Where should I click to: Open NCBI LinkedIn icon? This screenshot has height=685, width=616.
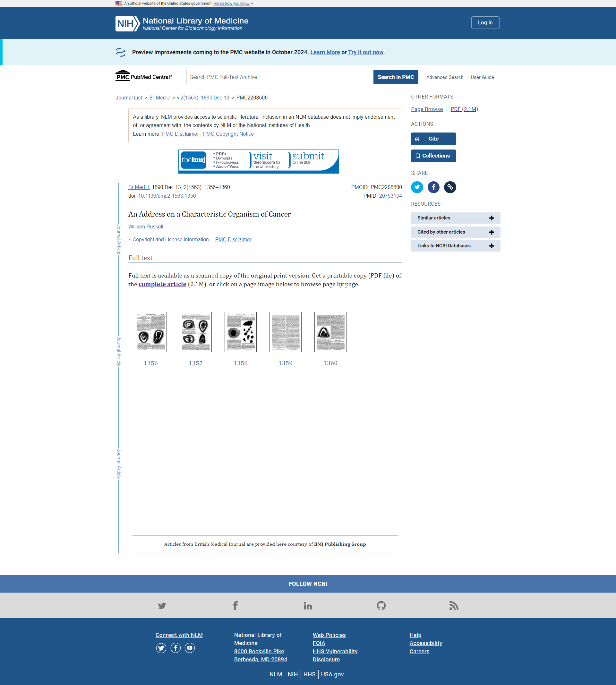pyautogui.click(x=308, y=605)
